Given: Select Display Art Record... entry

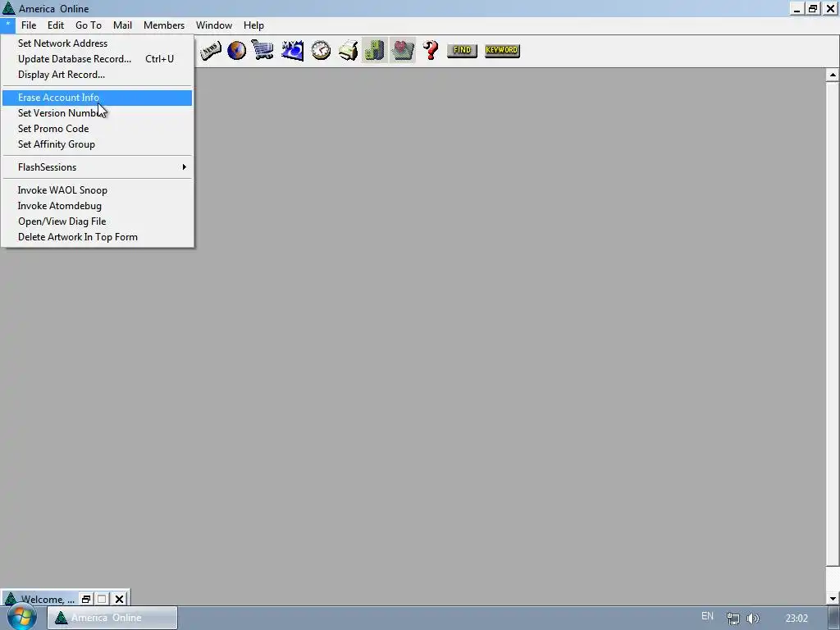Looking at the screenshot, I should [97, 75].
